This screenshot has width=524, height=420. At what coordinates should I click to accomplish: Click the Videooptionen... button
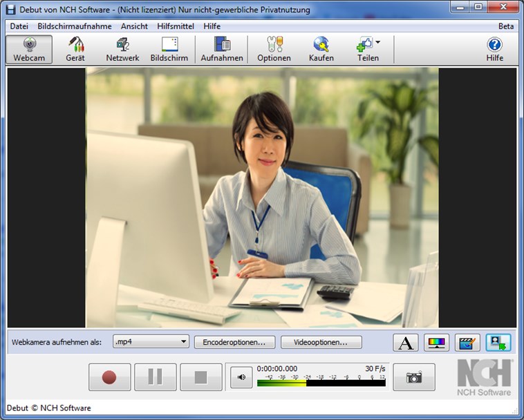[321, 342]
